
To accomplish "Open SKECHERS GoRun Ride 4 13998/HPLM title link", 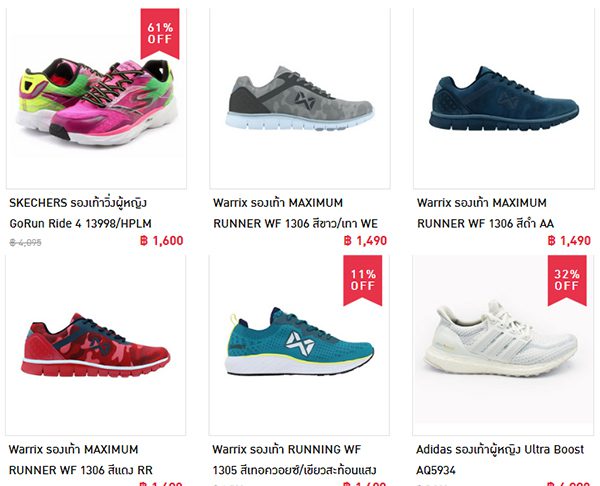I will pyautogui.click(x=80, y=213).
